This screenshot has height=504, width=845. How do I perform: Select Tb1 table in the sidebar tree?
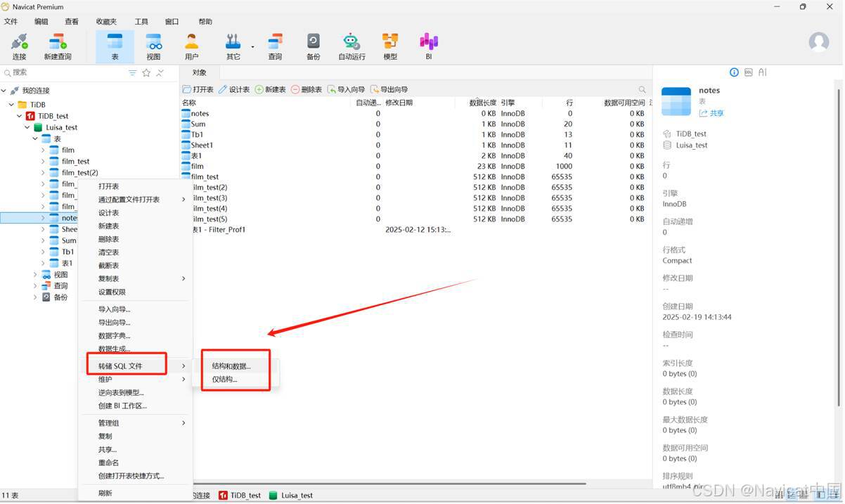pos(67,252)
